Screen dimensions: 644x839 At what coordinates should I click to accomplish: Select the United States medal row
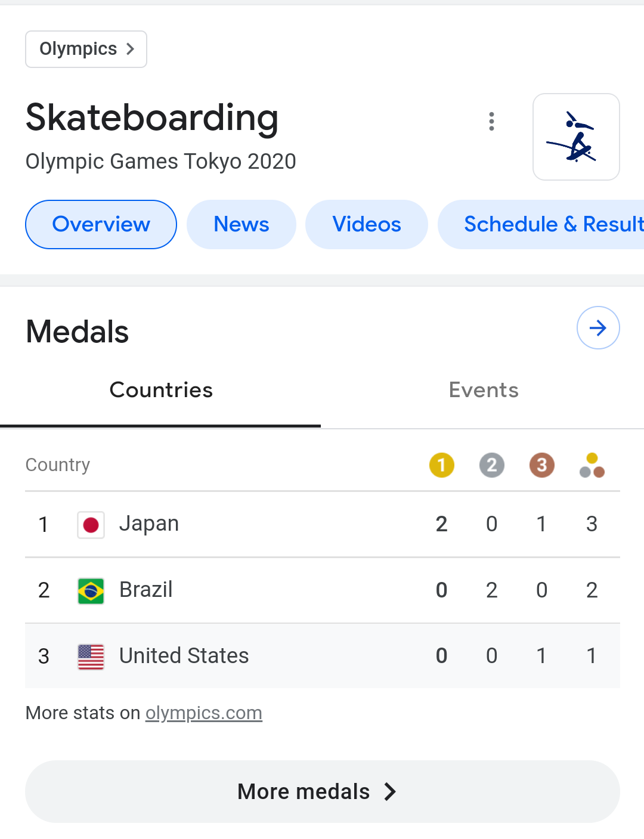click(x=322, y=656)
